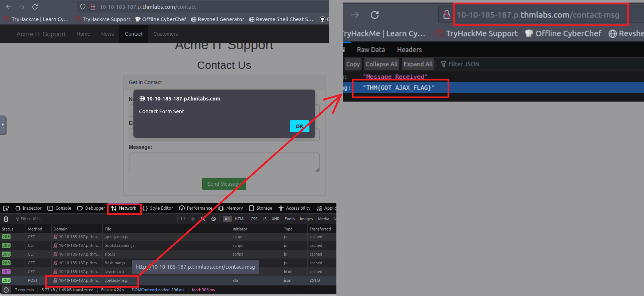Click the plus icon in network toolbar
This screenshot has width=644, height=296.
tap(193, 219)
